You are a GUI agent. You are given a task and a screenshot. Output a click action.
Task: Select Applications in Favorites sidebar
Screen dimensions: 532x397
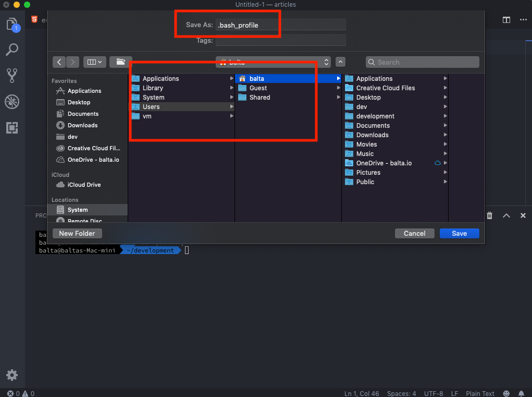point(88,91)
